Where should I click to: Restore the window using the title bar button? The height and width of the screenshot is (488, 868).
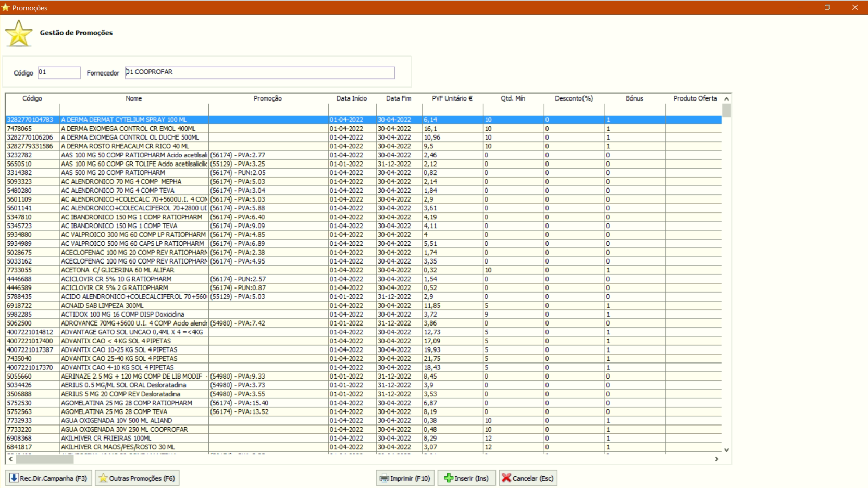point(827,7)
